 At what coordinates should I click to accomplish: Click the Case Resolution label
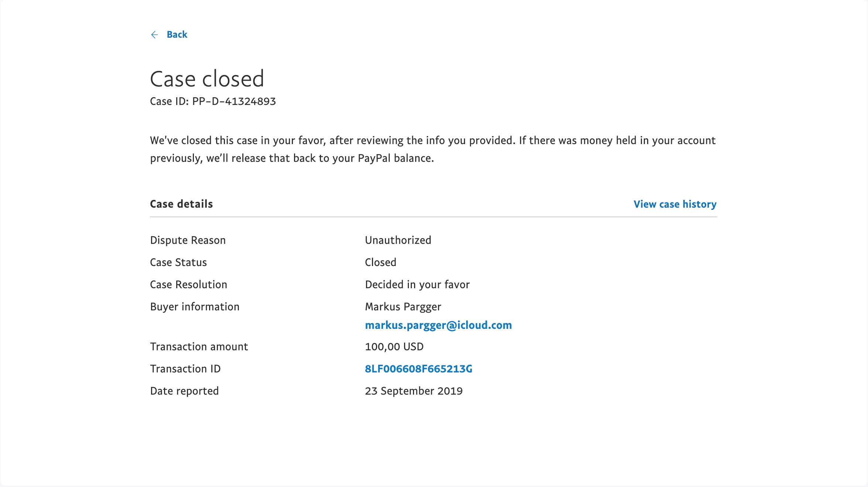point(188,285)
